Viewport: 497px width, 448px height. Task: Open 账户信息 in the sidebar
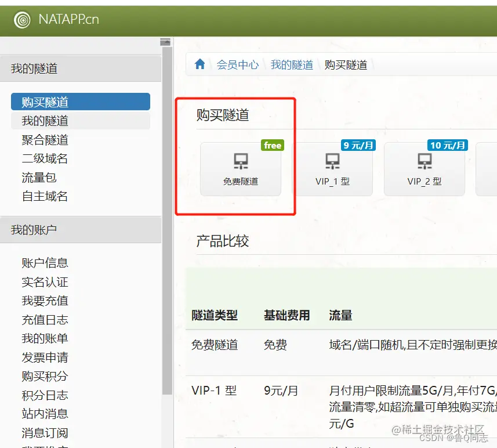tap(45, 263)
